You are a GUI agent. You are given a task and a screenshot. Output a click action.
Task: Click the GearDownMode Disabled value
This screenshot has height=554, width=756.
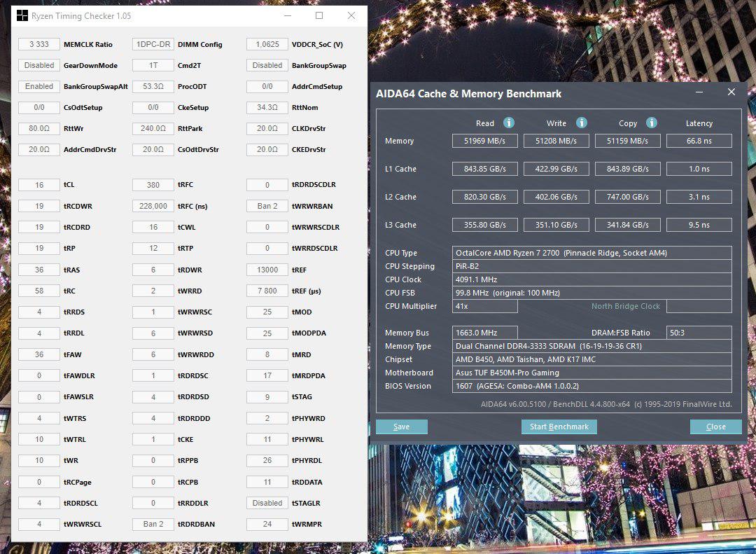click(39, 65)
